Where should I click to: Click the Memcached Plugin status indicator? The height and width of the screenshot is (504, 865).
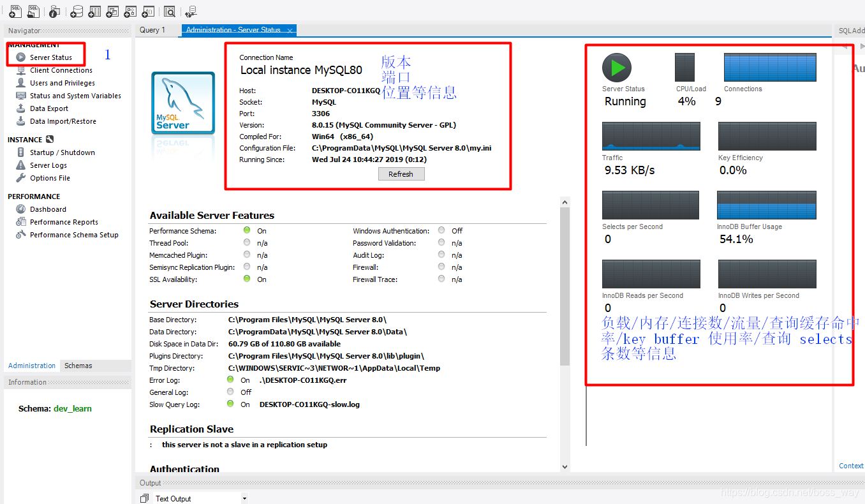247,255
